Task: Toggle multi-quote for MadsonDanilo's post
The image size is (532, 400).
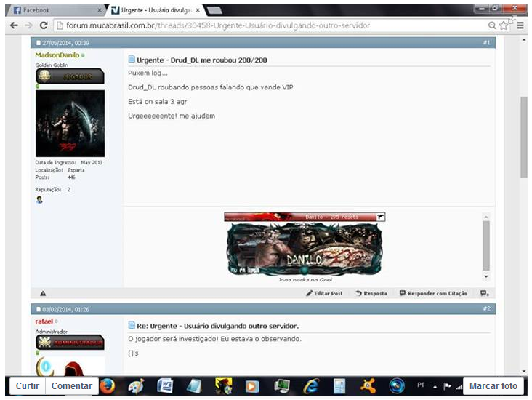Action: pyautogui.click(x=484, y=293)
